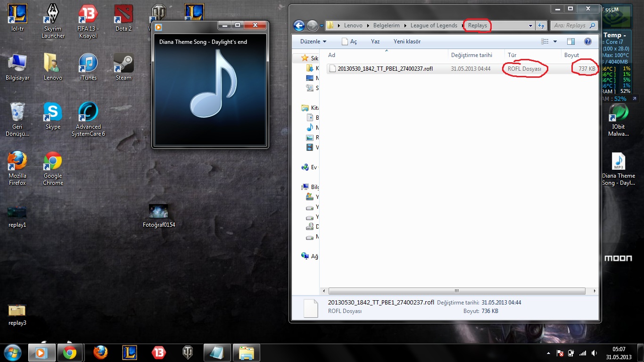Select the FIFA 13 - Kısayol desktop icon

click(88, 21)
